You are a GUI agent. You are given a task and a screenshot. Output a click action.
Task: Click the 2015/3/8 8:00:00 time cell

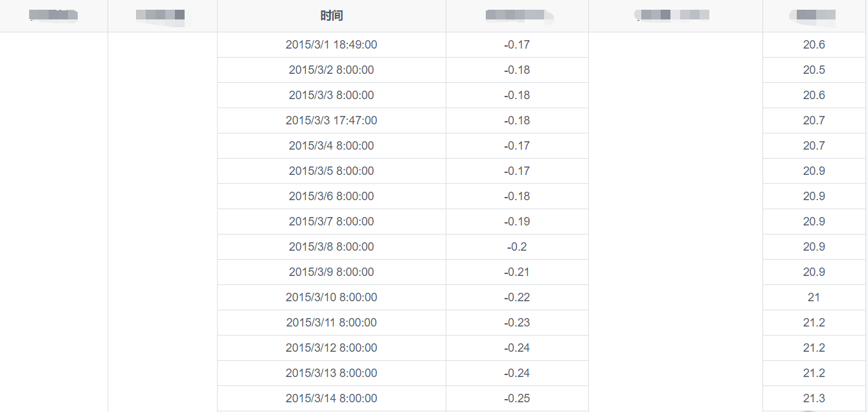tap(331, 247)
